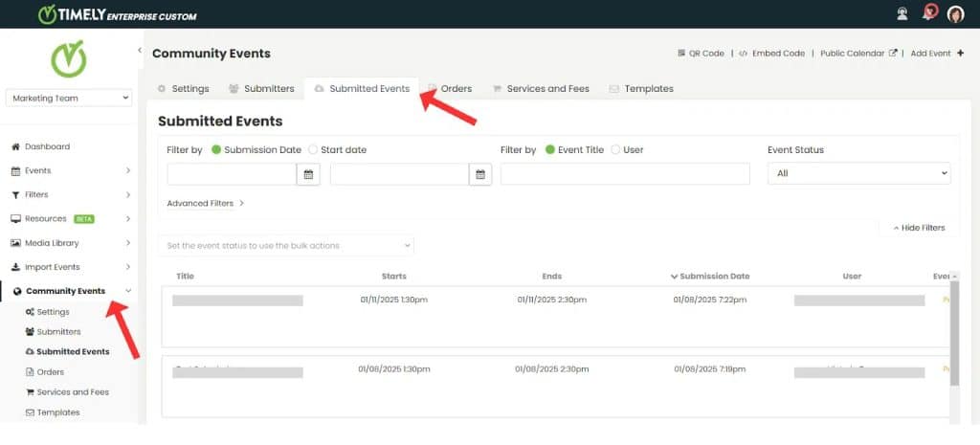
Task: Click the green checkmark logo in sidebar
Action: coord(69,58)
